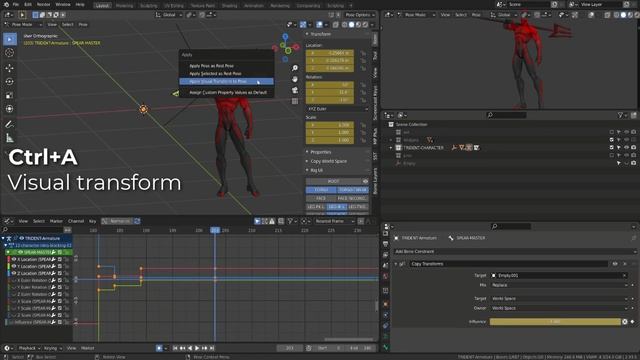Open Global orientation dropdown in main viewport
The width and height of the screenshot is (640, 360).
(169, 15)
